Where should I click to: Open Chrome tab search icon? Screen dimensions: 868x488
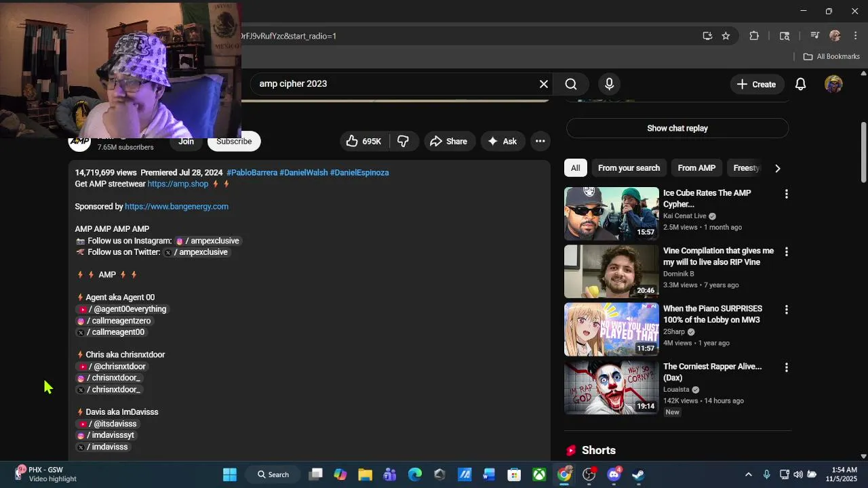pyautogui.click(x=785, y=36)
